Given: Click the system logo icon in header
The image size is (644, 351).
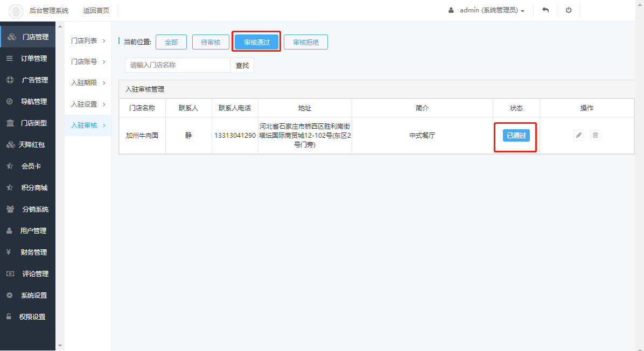Looking at the screenshot, I should [16, 11].
